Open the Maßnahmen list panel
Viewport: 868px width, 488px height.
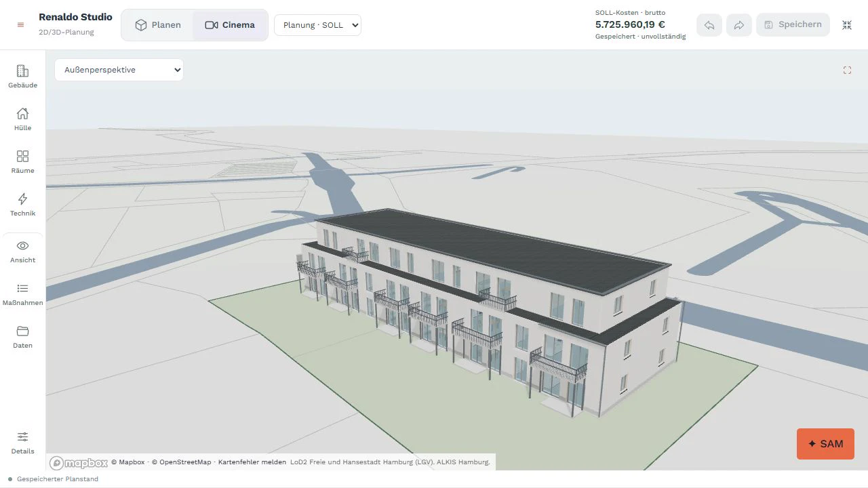pyautogui.click(x=22, y=294)
